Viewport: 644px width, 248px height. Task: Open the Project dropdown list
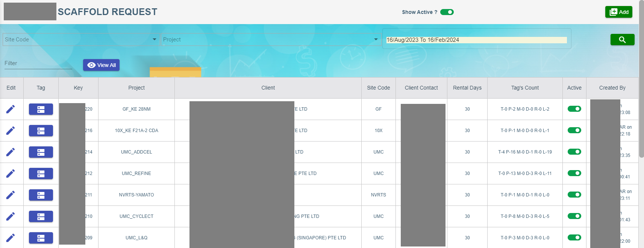[376, 40]
